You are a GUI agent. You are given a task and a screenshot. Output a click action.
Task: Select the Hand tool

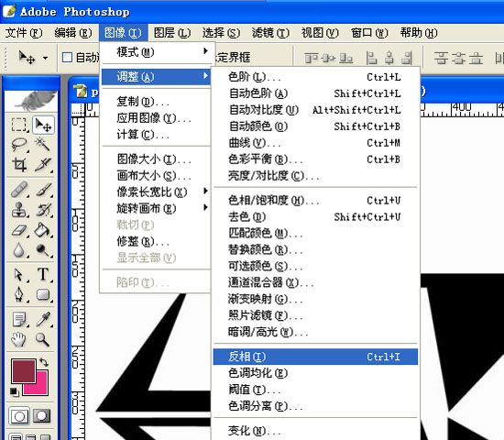(x=19, y=339)
